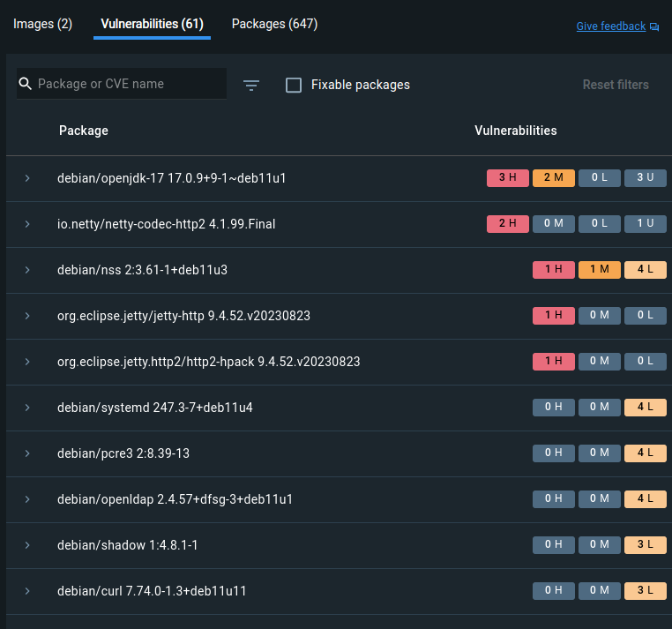Viewport: 672px width, 629px height.
Task: Expand the debian/openjdk-17 row
Action: pos(27,178)
